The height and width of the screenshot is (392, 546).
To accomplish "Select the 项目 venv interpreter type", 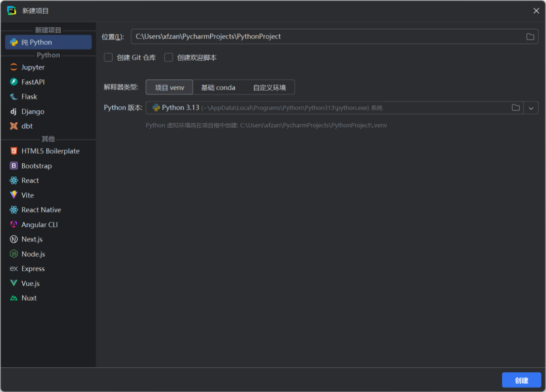I will pos(169,87).
